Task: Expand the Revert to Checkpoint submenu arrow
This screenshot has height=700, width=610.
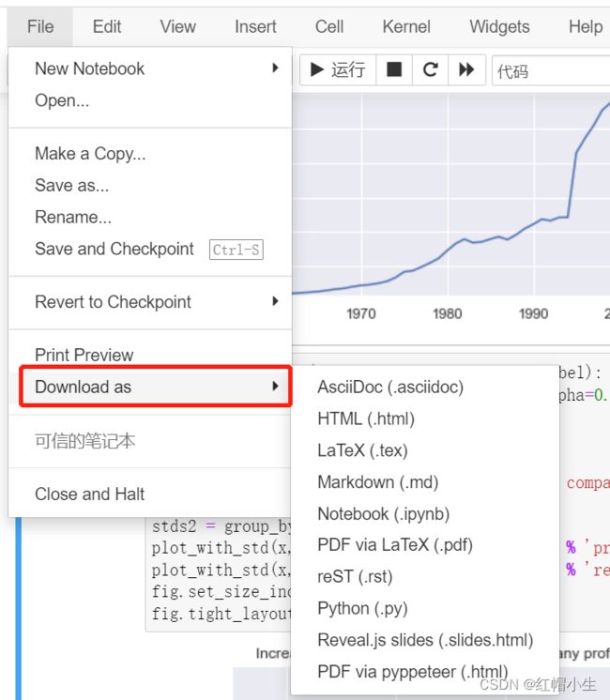Action: (x=276, y=301)
